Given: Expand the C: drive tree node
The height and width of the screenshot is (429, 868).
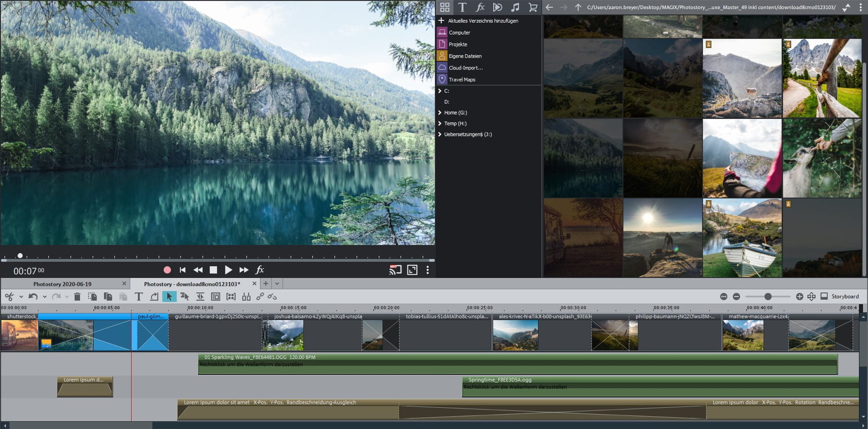Looking at the screenshot, I should coord(440,91).
